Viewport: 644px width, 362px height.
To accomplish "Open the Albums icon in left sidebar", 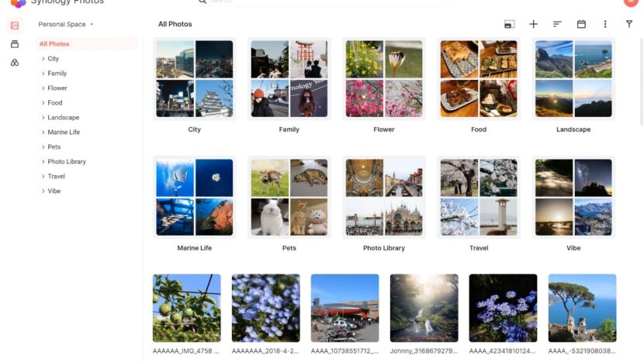I will [15, 44].
